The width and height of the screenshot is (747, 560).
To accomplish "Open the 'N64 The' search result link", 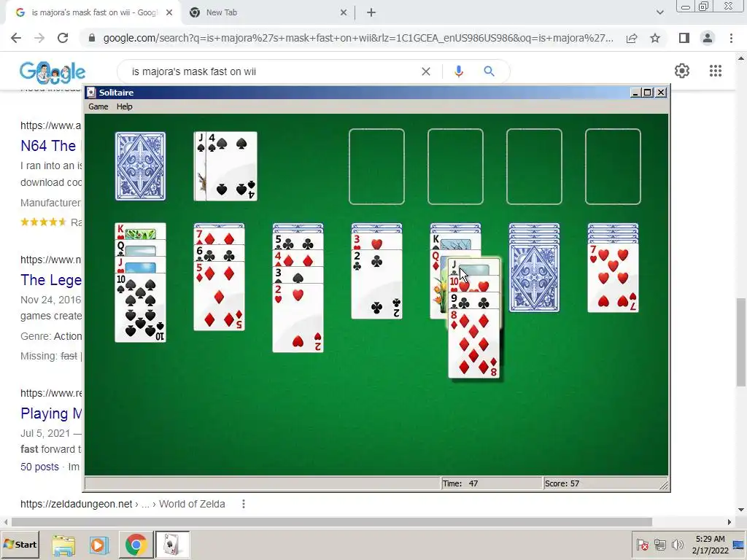I will 48,146.
